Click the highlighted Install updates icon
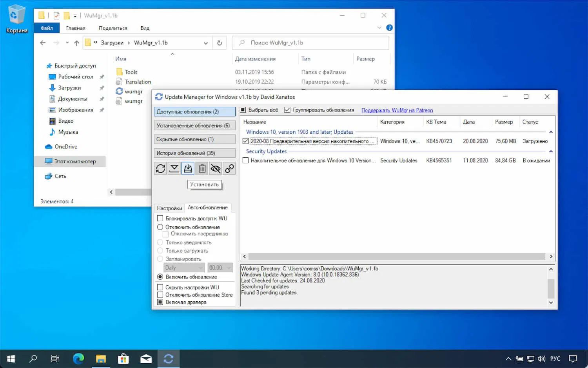Viewport: 588px width, 368px height. click(188, 168)
